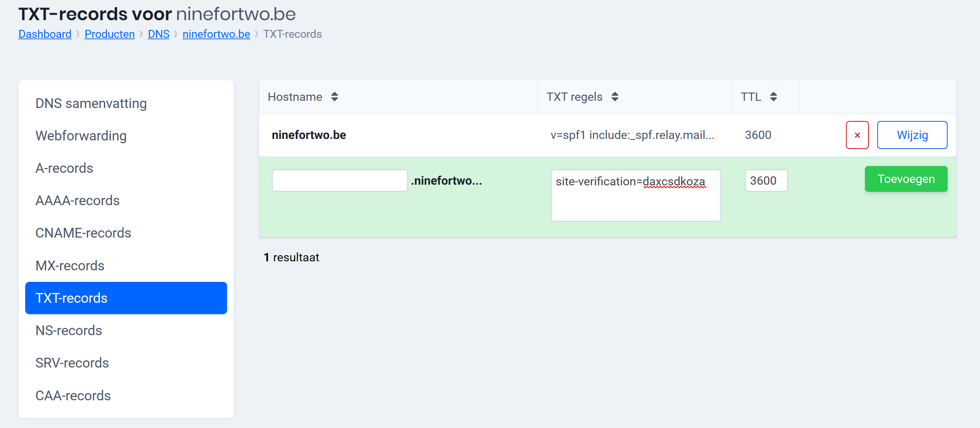Open the Producten breadcrumb link
980x428 pixels.
click(x=110, y=34)
